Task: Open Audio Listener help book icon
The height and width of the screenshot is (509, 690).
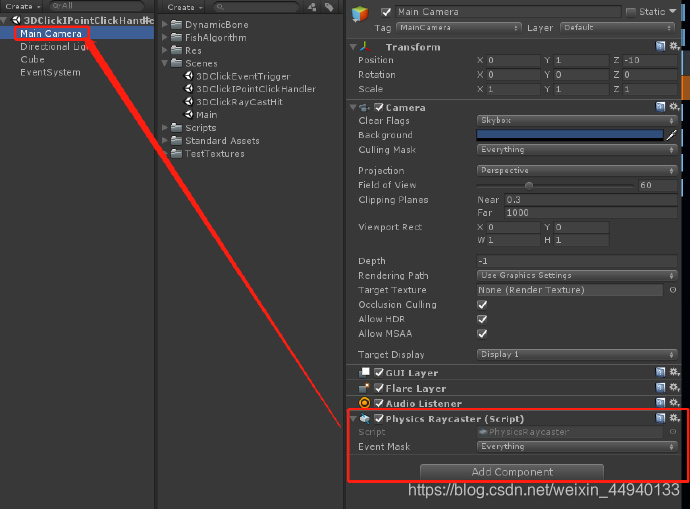Action: [x=660, y=403]
